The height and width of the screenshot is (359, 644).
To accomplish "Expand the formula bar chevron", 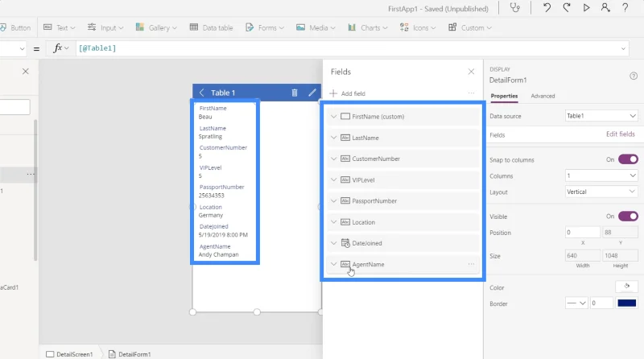I will [x=623, y=48].
